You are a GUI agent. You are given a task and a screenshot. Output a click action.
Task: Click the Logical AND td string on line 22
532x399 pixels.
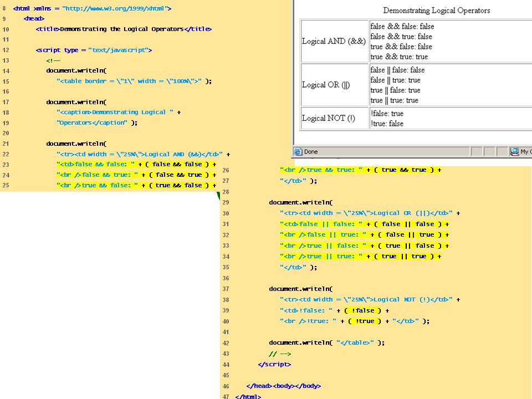coord(140,155)
